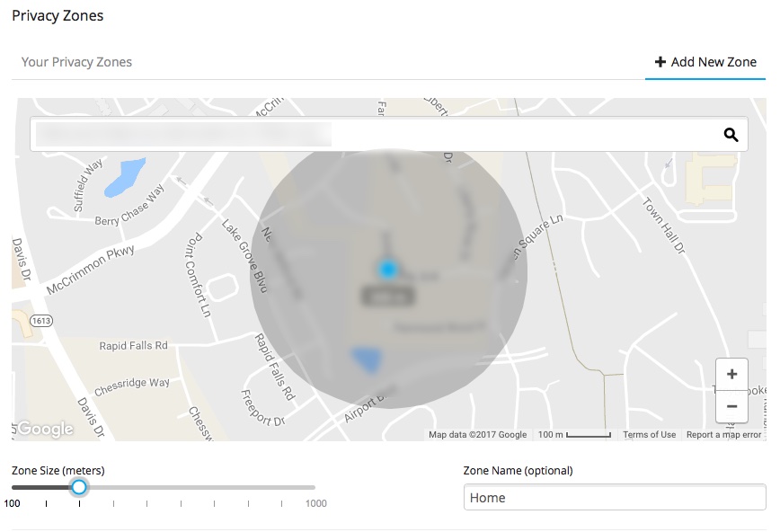Open the Terms of Use link
This screenshot has width=780, height=532.
[649, 435]
